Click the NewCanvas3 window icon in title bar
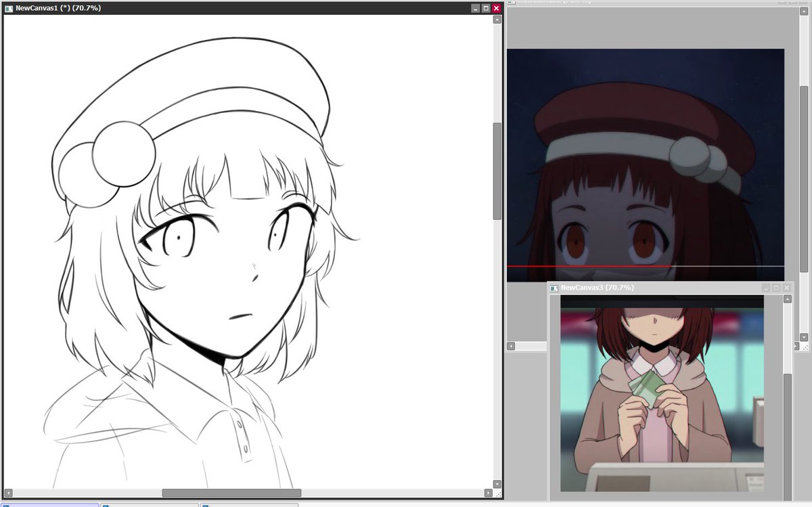 click(554, 288)
